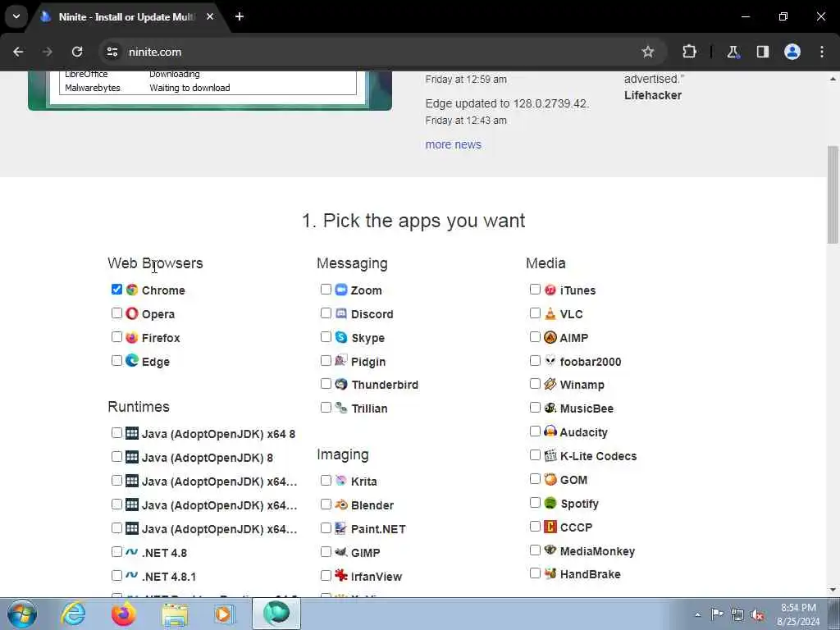Click the Zoom app icon
Image resolution: width=840 pixels, height=630 pixels.
(341, 290)
